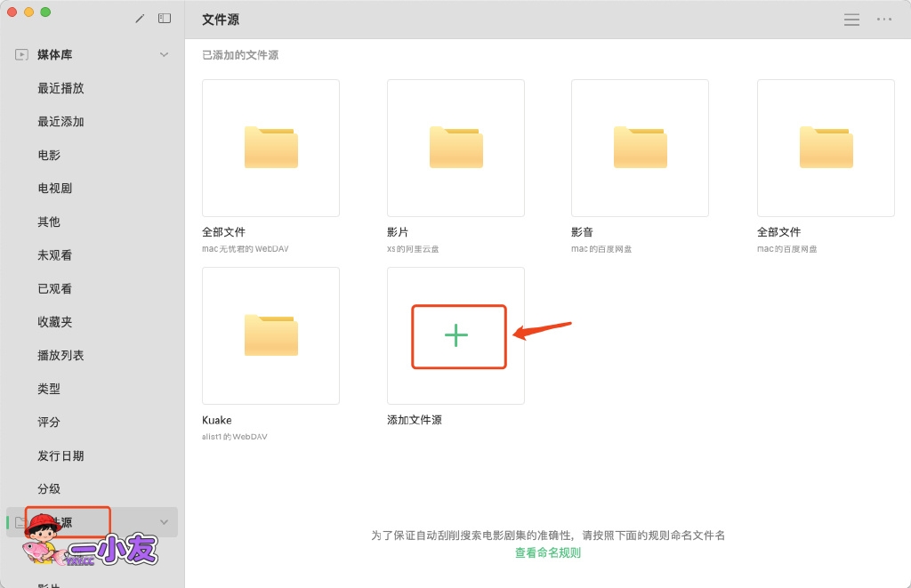Image resolution: width=911 pixels, height=588 pixels.
Task: Click the 添加文件源 label
Action: point(414,420)
